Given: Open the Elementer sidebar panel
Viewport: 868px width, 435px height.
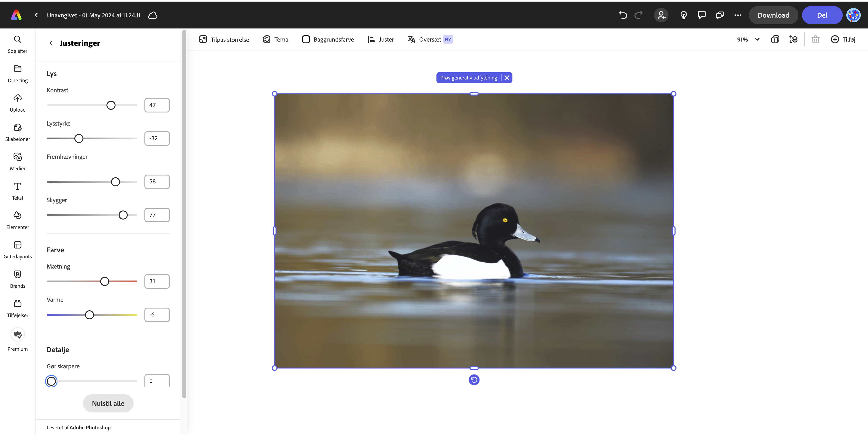Looking at the screenshot, I should point(18,220).
